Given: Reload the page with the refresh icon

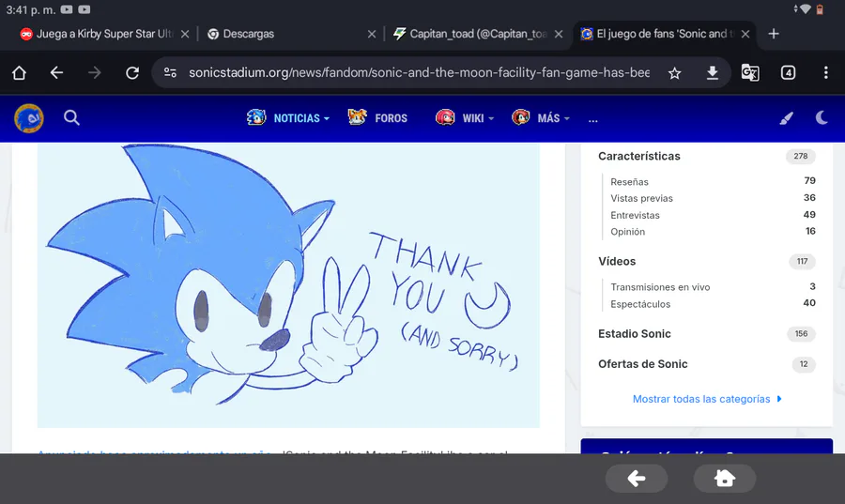Looking at the screenshot, I should tap(132, 72).
